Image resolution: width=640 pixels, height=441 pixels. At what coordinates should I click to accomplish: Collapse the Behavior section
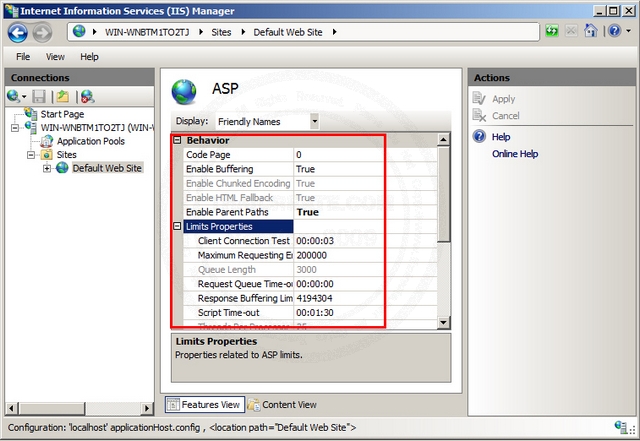[177, 140]
